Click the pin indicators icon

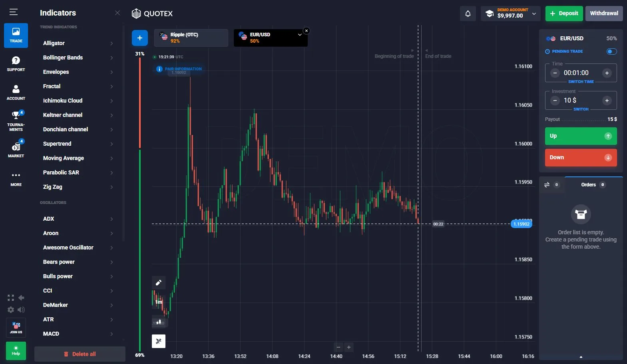159,341
